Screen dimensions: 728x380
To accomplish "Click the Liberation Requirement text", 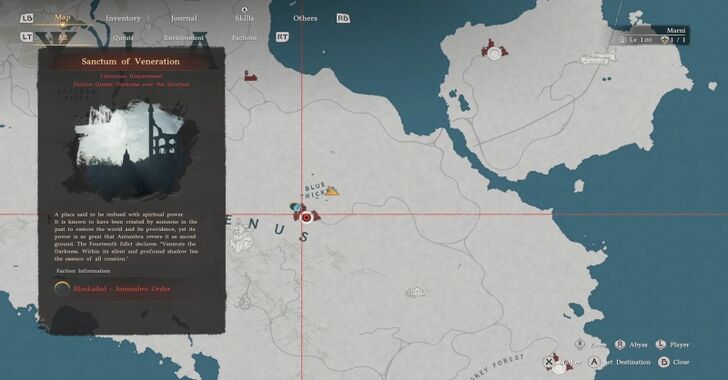I will point(131,76).
